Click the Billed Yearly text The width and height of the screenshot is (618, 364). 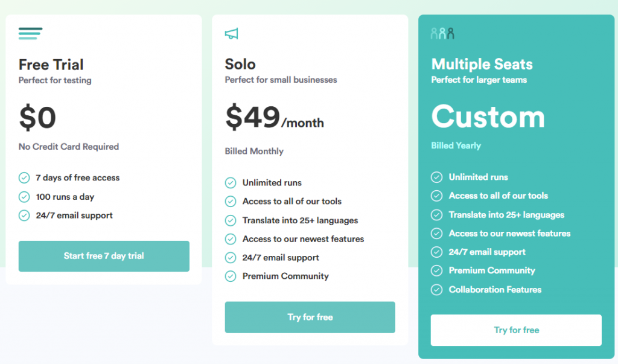[456, 145]
